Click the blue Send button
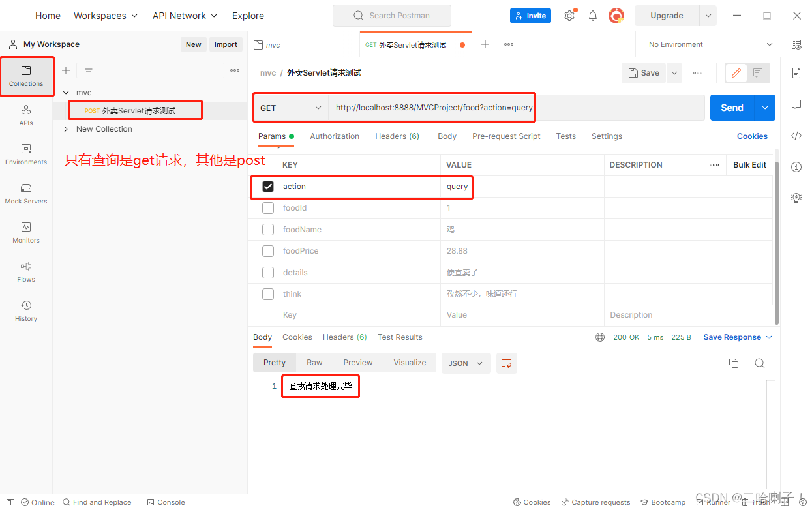Viewport: 812px width, 510px height. pos(732,108)
